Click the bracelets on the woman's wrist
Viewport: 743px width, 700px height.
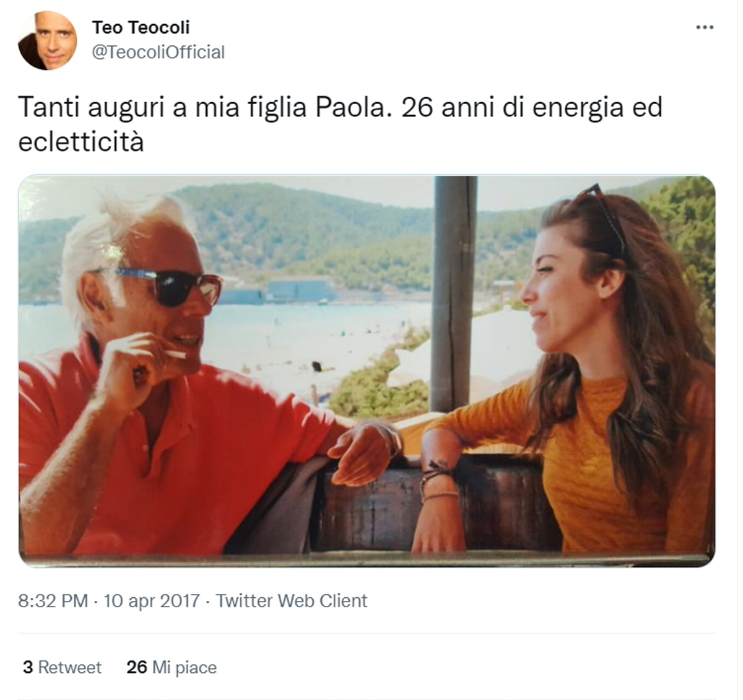coord(439,481)
